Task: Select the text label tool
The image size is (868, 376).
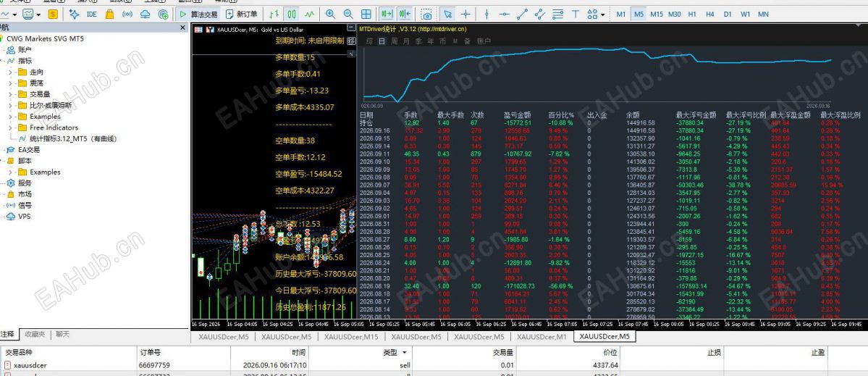Action: (x=575, y=14)
